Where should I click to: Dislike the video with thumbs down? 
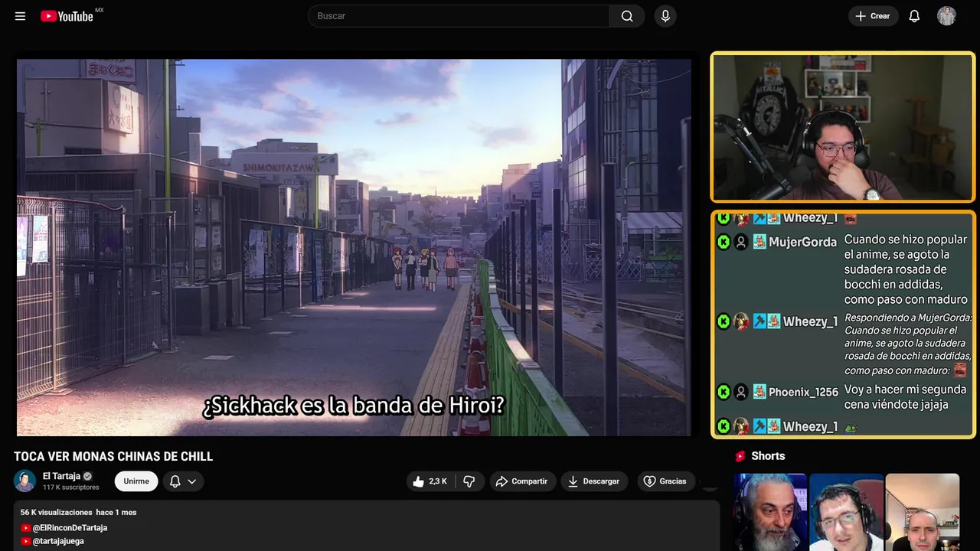tap(469, 481)
